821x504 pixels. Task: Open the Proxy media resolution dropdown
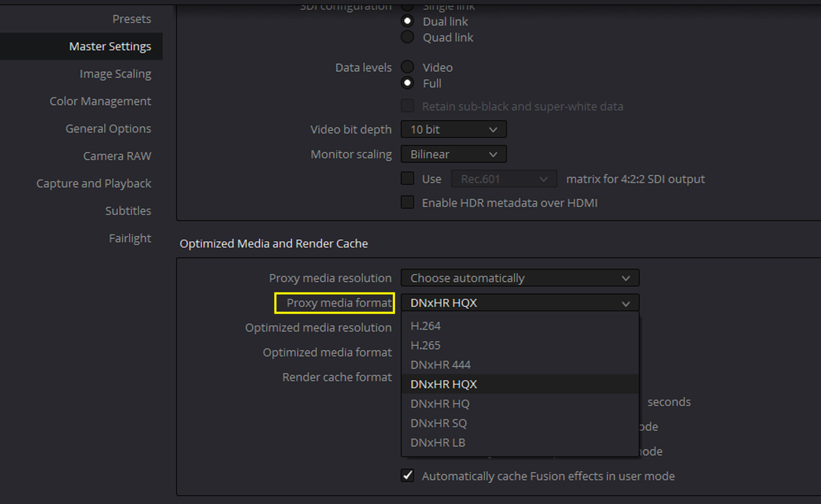[520, 278]
